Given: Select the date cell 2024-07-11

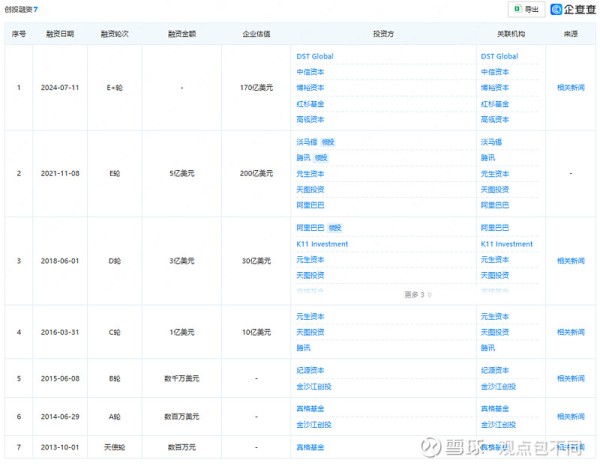Looking at the screenshot, I should pos(60,88).
